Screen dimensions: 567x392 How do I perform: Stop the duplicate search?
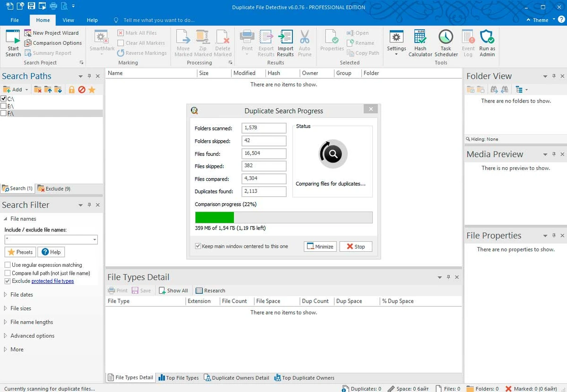356,247
